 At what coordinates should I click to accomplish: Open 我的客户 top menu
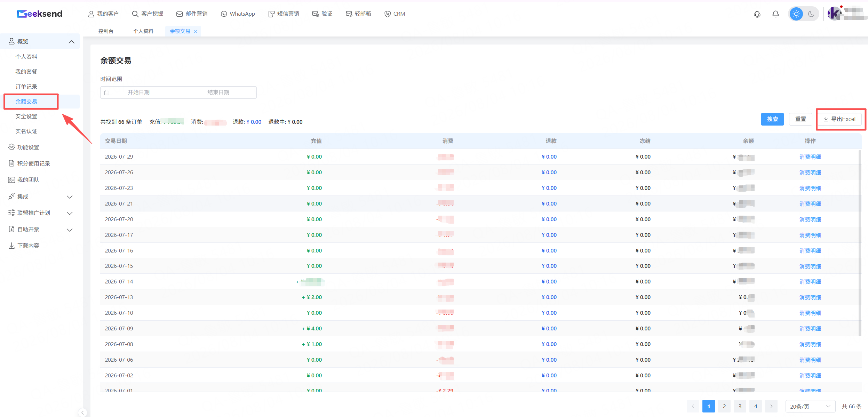(x=103, y=14)
